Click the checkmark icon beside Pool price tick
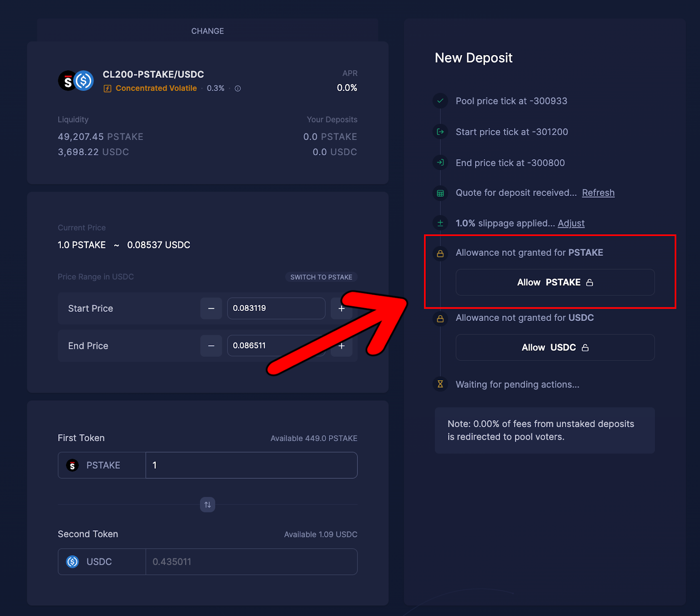The height and width of the screenshot is (616, 700). pos(440,101)
